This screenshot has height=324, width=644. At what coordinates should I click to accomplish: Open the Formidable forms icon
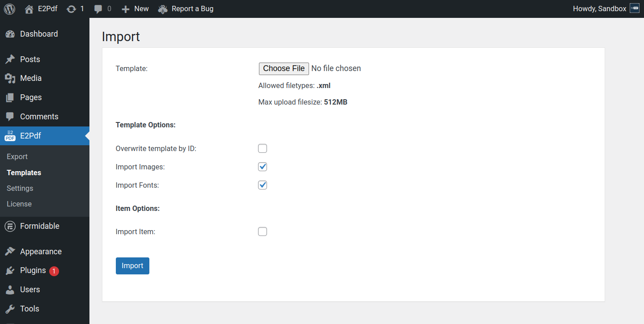pos(10,226)
